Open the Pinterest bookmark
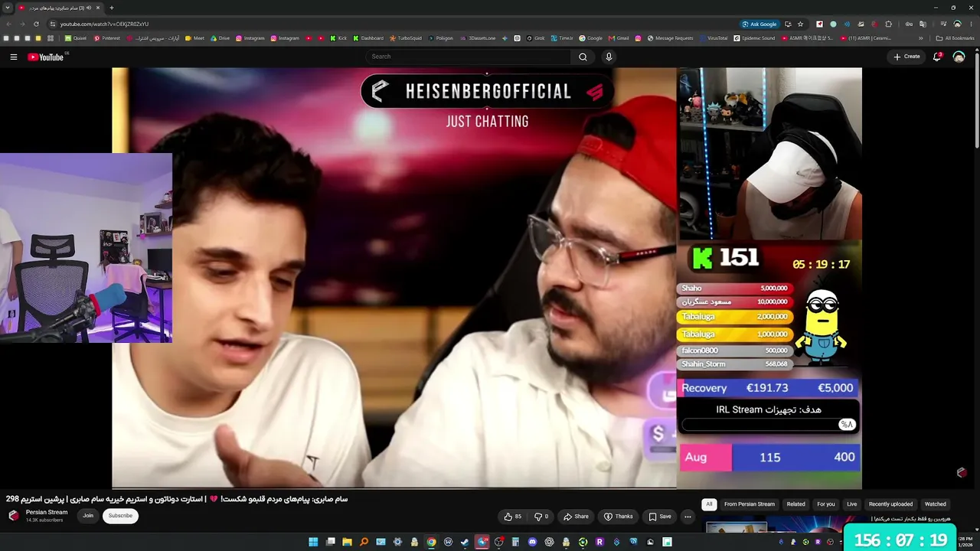 [107, 38]
